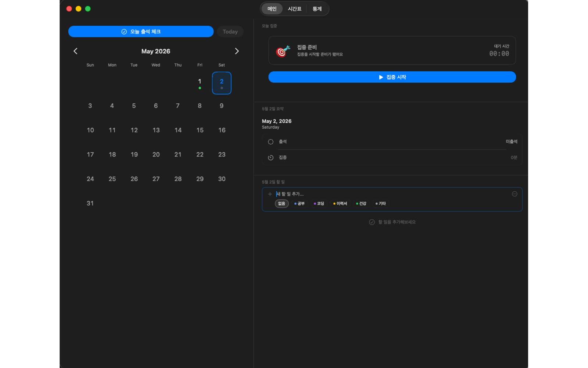Screen dimensions: 588x368
Task: Click the target dart focus icon
Action: (283, 51)
